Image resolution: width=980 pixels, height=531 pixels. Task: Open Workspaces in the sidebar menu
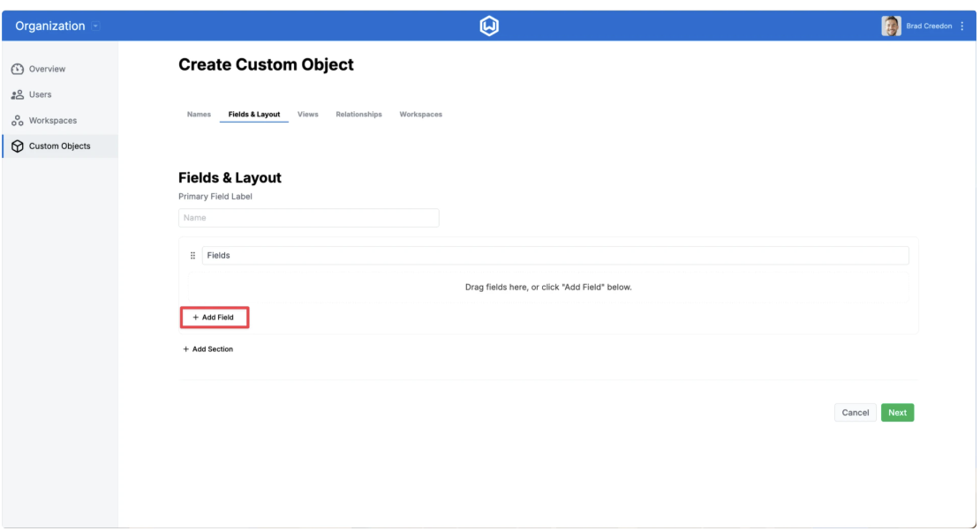60,121
